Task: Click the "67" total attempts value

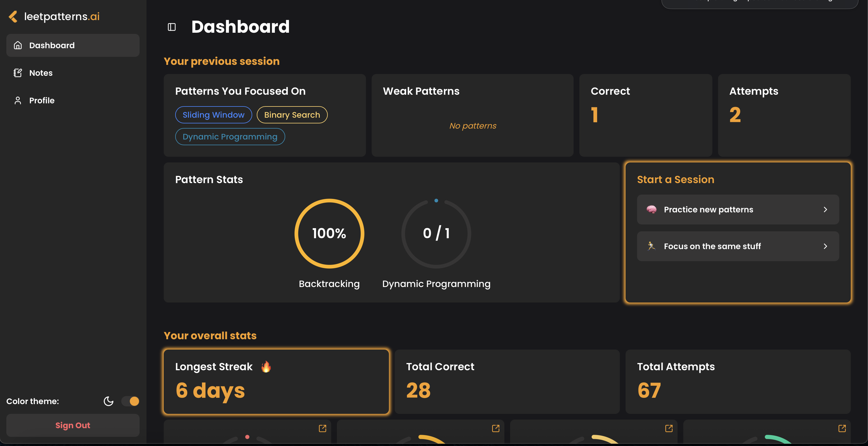Action: coord(649,390)
